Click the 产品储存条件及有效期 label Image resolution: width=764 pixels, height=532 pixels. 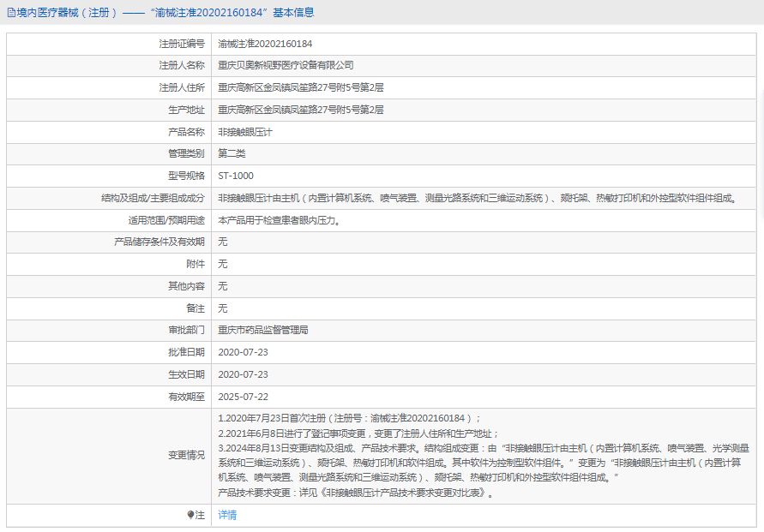point(159,242)
